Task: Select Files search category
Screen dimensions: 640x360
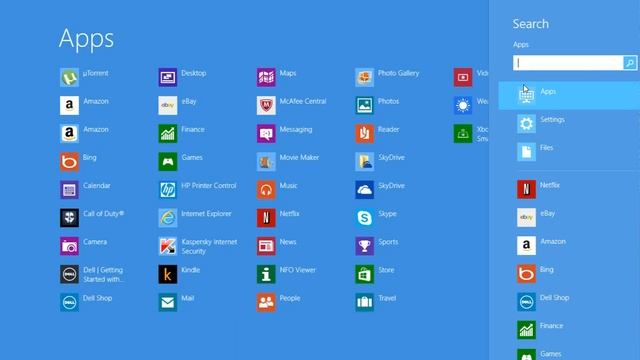Action: coord(569,151)
